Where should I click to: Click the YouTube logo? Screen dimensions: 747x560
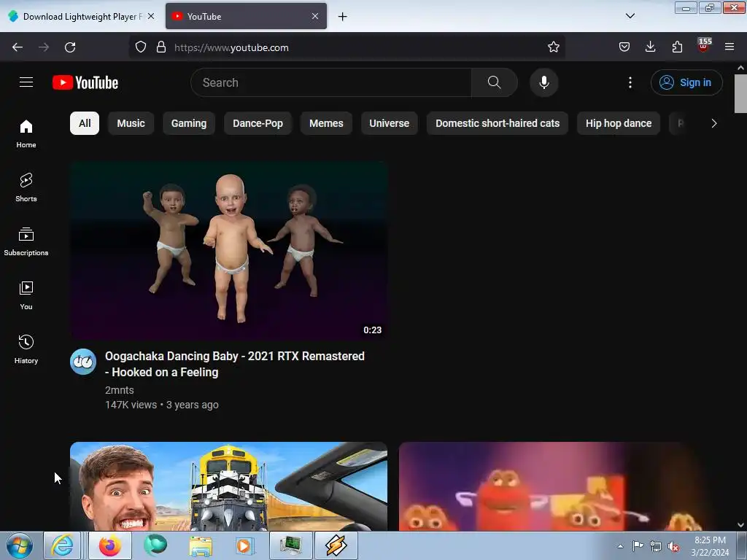point(85,82)
